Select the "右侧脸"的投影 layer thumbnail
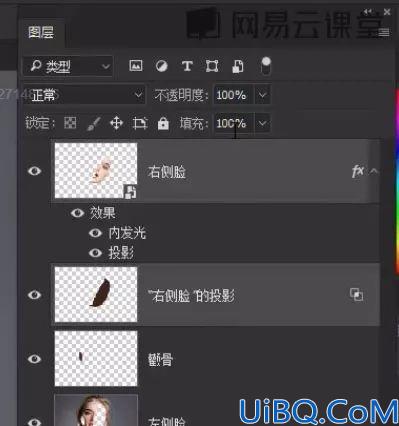This screenshot has height=426, width=399. coord(96,294)
